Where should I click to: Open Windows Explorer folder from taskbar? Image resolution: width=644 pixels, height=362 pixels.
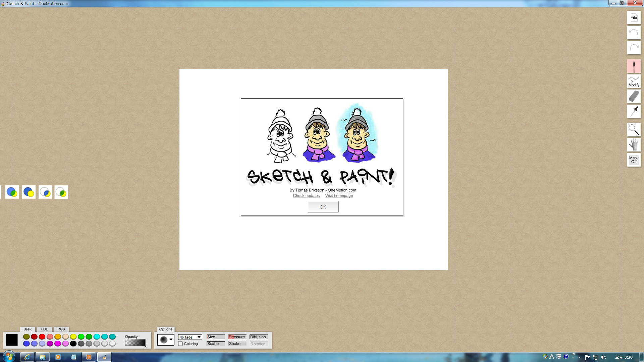click(43, 357)
